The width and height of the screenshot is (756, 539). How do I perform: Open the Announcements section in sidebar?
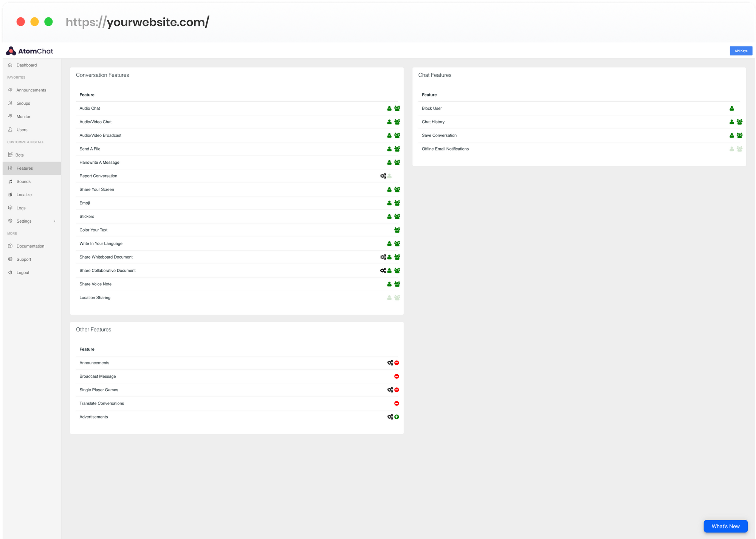(x=31, y=90)
